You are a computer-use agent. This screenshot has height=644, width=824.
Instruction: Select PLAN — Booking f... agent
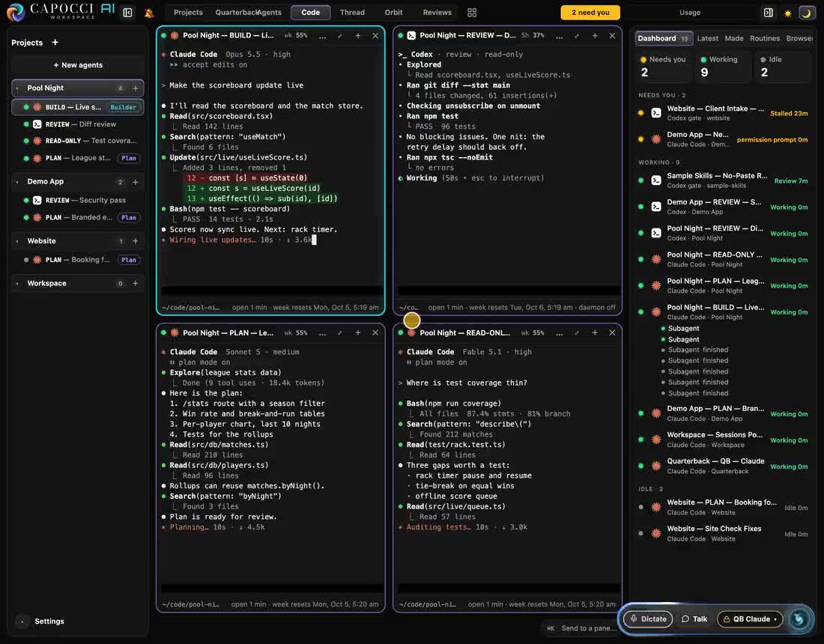point(78,260)
